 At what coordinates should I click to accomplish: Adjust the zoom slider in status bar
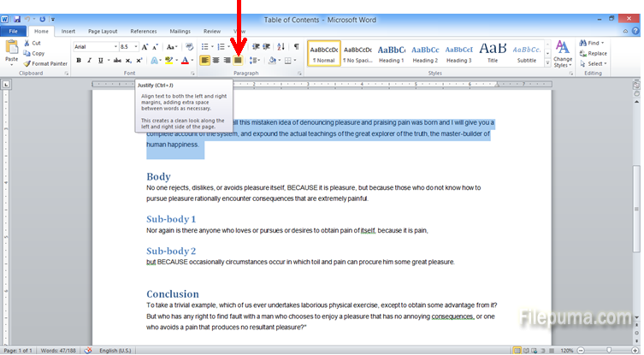pyautogui.click(x=605, y=350)
